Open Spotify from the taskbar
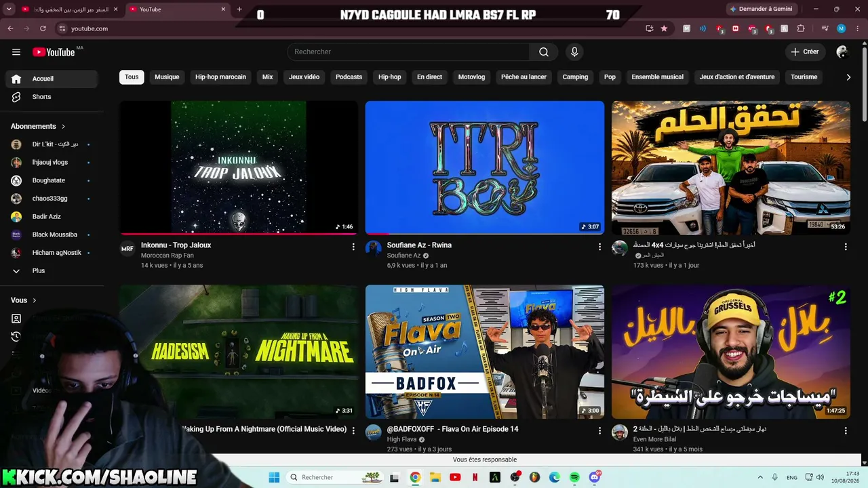 [x=574, y=478]
